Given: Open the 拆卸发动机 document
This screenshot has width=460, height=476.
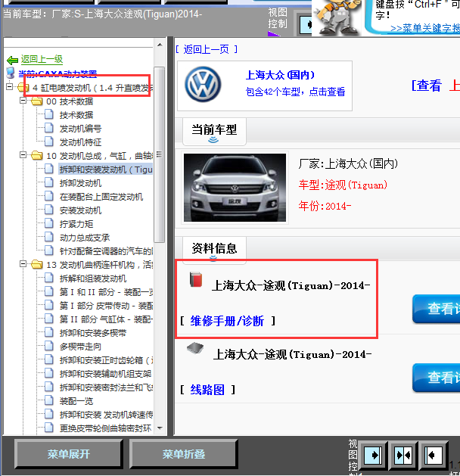Looking at the screenshot, I should 80,183.
